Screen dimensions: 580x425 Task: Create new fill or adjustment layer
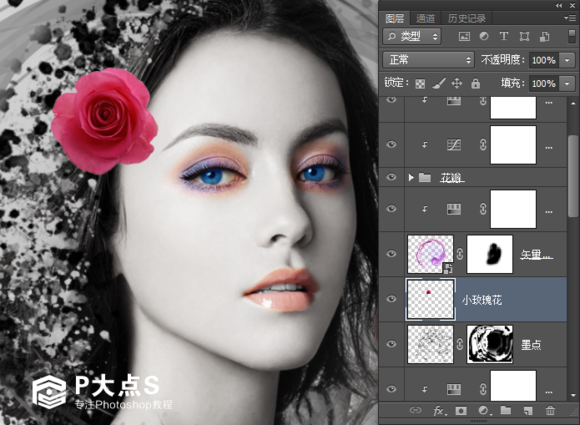pyautogui.click(x=484, y=411)
